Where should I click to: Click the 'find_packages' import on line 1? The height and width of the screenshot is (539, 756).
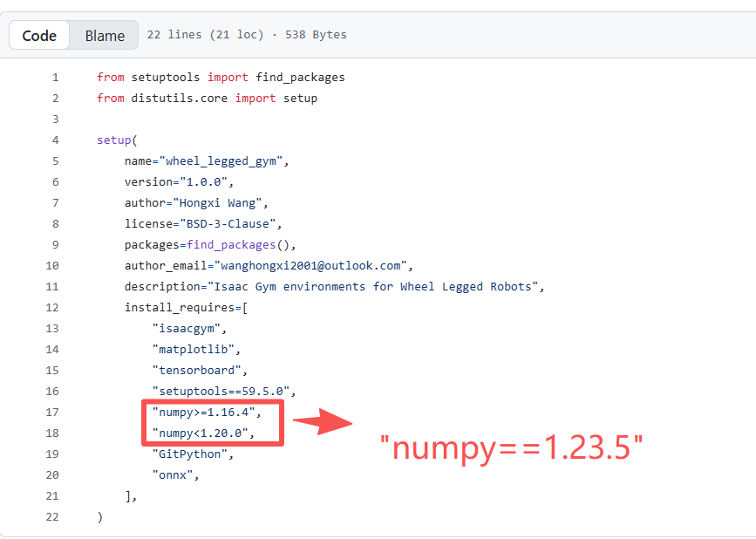[x=300, y=78]
